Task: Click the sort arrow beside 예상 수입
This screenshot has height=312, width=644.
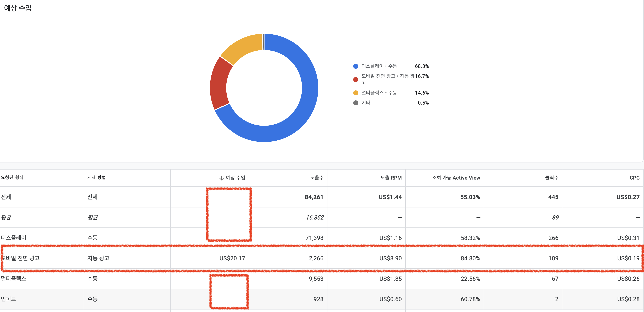Action: pos(221,178)
